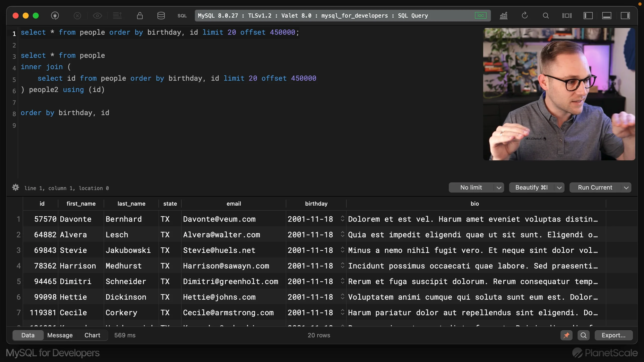Open the SQL query editor button
644x362 pixels.
[x=182, y=16]
